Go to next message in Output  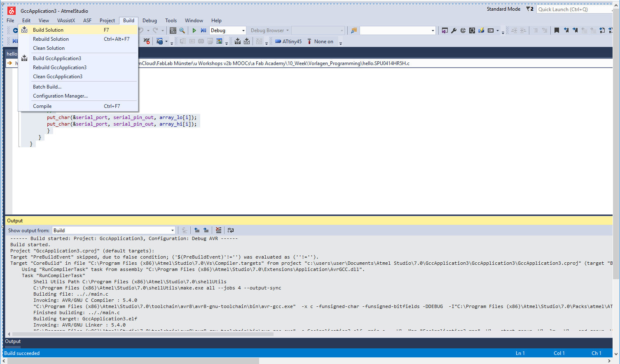coord(206,230)
